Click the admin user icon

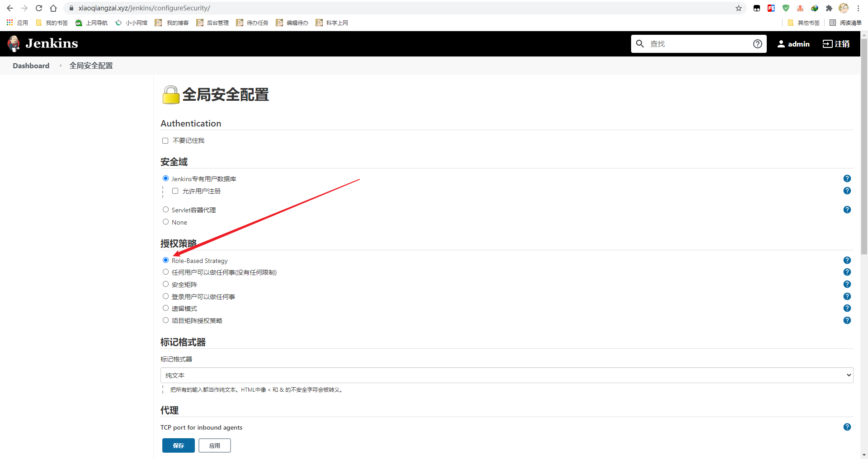coord(781,44)
